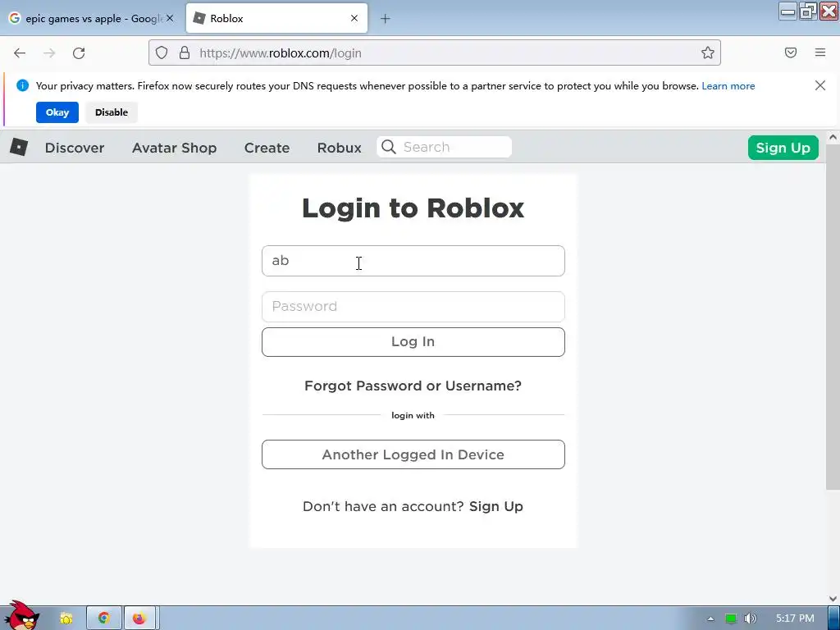Image resolution: width=840 pixels, height=630 pixels.
Task: Open a new tab with plus icon
Action: [386, 19]
